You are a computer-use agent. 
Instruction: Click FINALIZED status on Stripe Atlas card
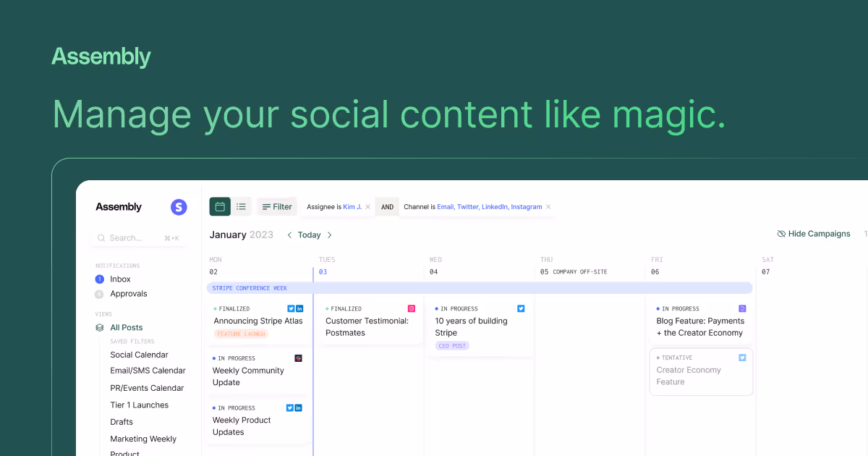click(x=234, y=309)
